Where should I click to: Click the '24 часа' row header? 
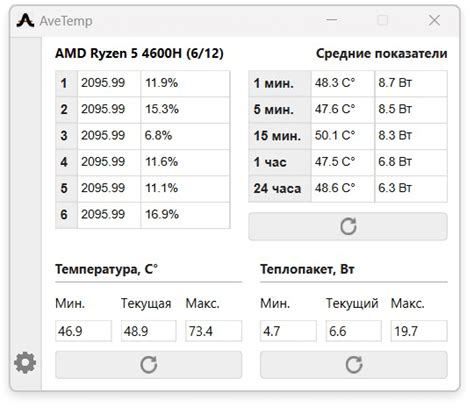coord(280,189)
